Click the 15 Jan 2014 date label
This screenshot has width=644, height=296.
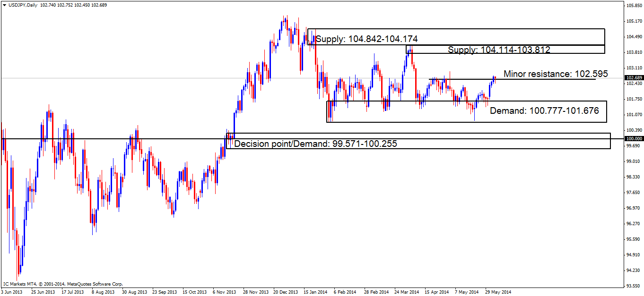pyautogui.click(x=315, y=292)
